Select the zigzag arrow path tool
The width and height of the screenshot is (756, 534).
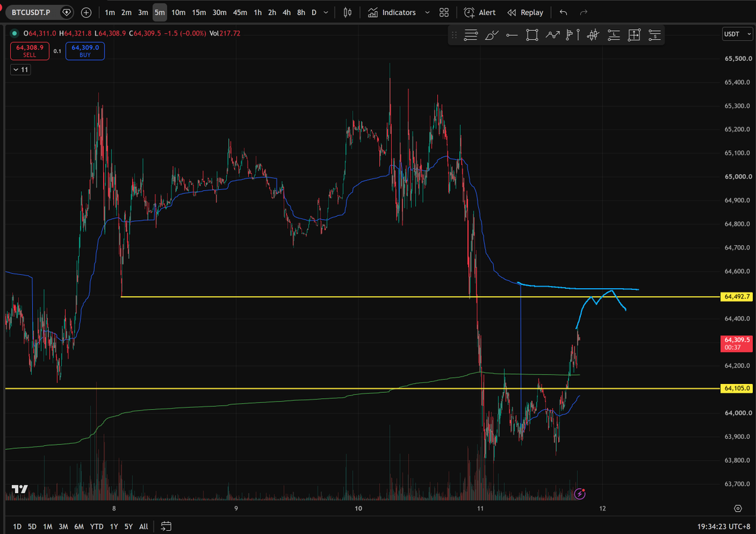pos(553,35)
